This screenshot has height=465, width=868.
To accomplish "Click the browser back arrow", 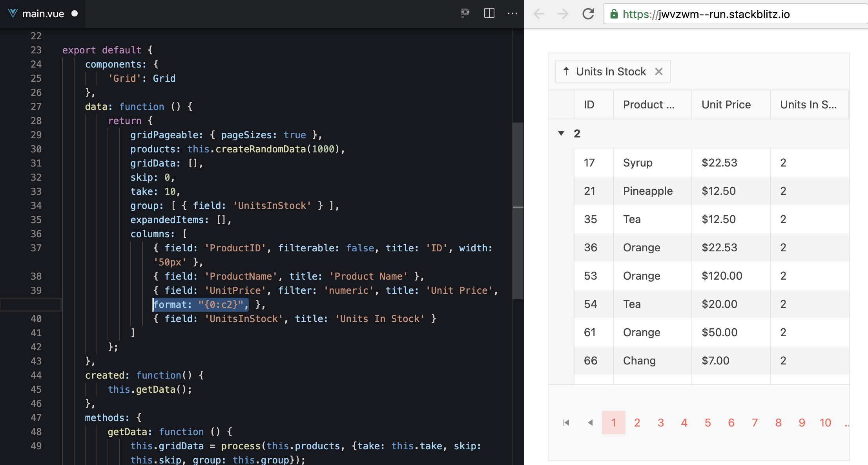I will (539, 14).
